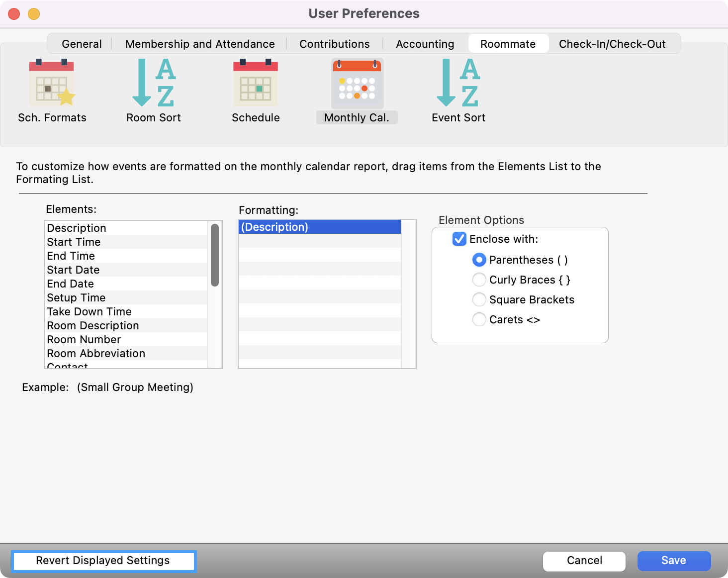Select (Description) row in Formatting list
Viewport: 728px width, 578px height.
[x=319, y=227]
